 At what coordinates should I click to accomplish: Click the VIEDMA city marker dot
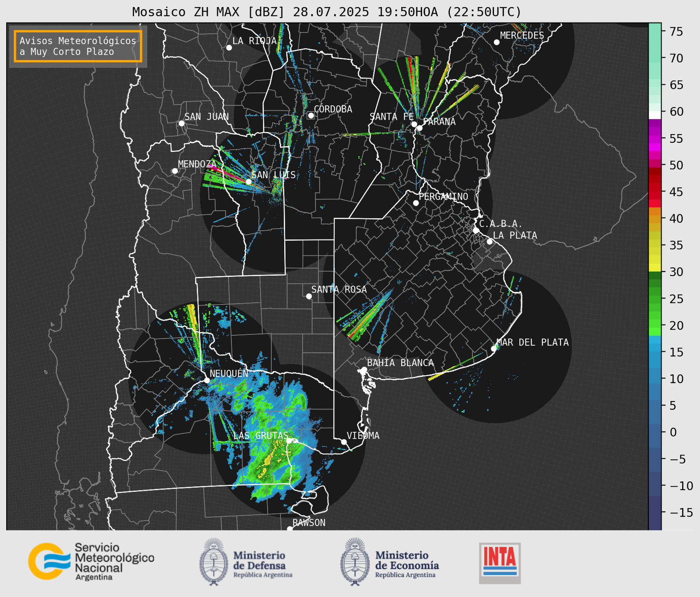(344, 442)
